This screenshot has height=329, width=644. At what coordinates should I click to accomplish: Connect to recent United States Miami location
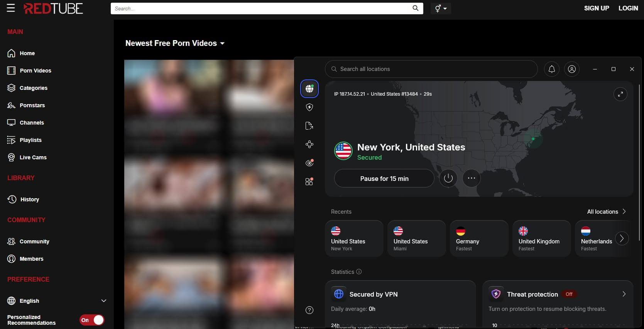point(417,238)
